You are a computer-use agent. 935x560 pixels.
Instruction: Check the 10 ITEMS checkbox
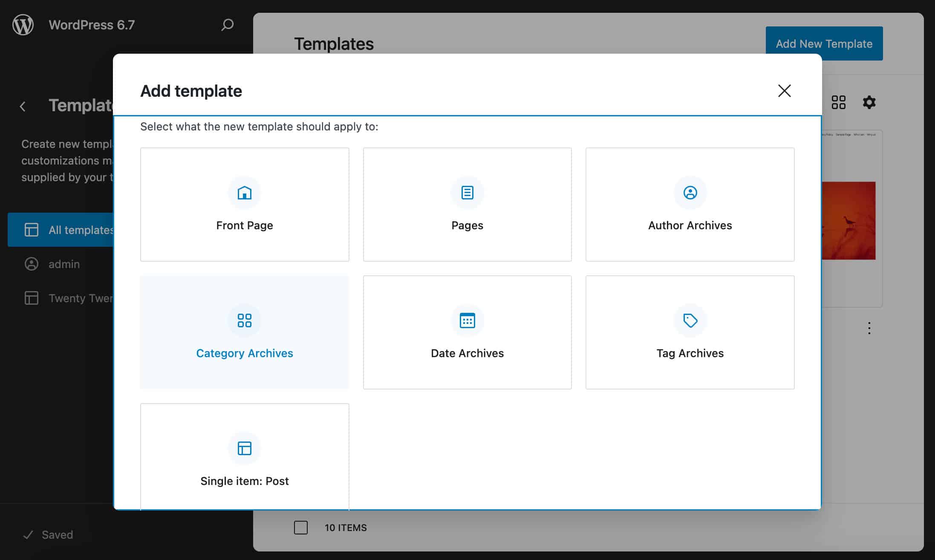pos(300,527)
